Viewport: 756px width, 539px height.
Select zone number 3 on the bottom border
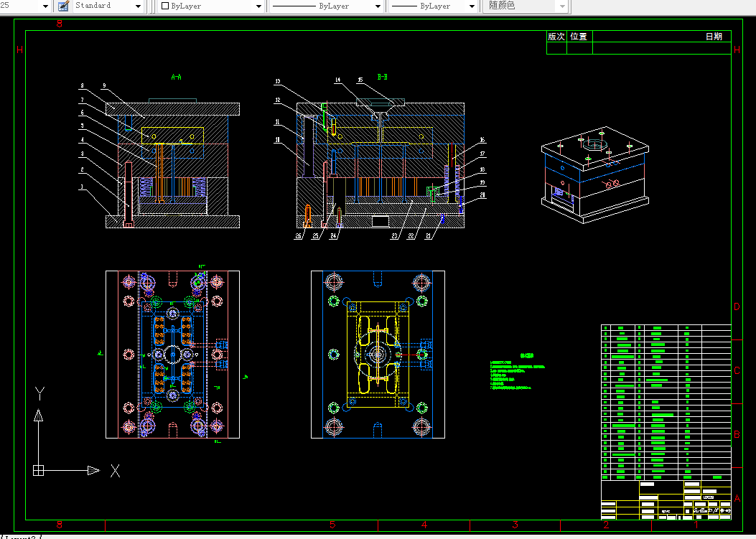[515, 525]
